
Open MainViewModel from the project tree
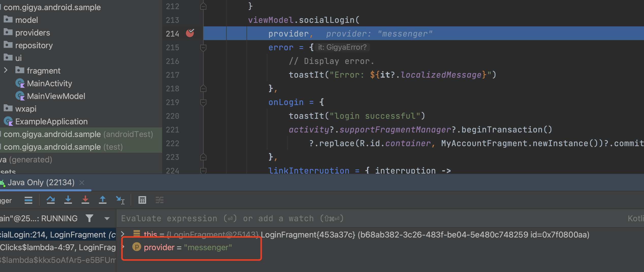56,96
